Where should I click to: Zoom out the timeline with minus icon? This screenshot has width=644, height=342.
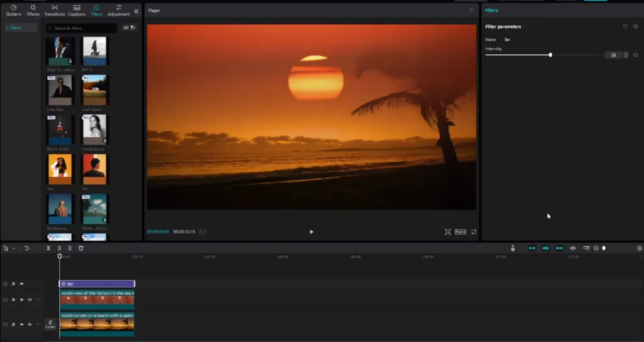coord(596,248)
